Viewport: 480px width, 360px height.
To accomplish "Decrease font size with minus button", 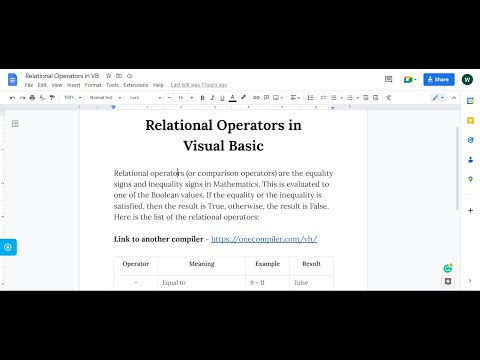I will [169, 98].
